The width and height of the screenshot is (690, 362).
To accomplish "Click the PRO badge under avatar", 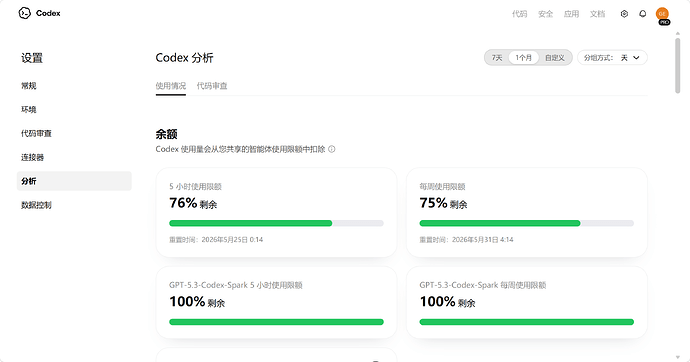I will [x=664, y=22].
